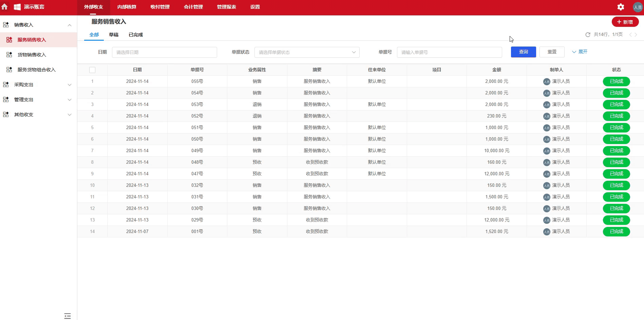
Task: Open the 管理报表 menu
Action: tap(226, 7)
